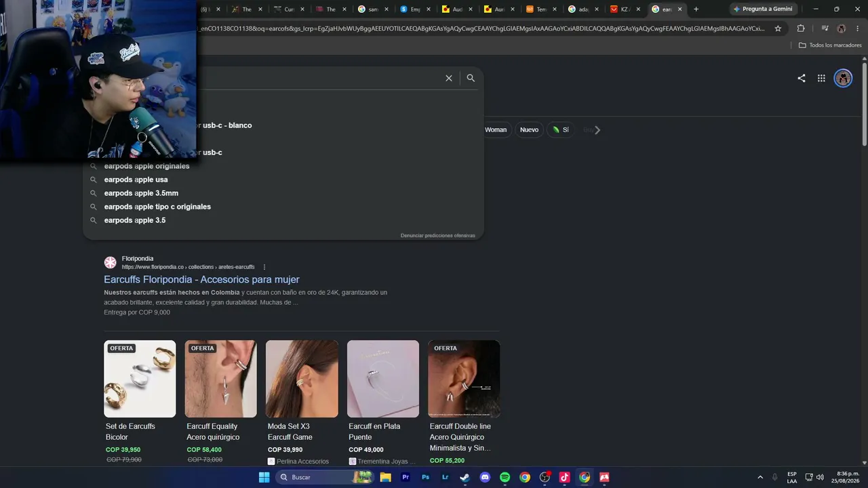Open Spotify from the taskbar
This screenshot has height=488, width=868.
(505, 477)
